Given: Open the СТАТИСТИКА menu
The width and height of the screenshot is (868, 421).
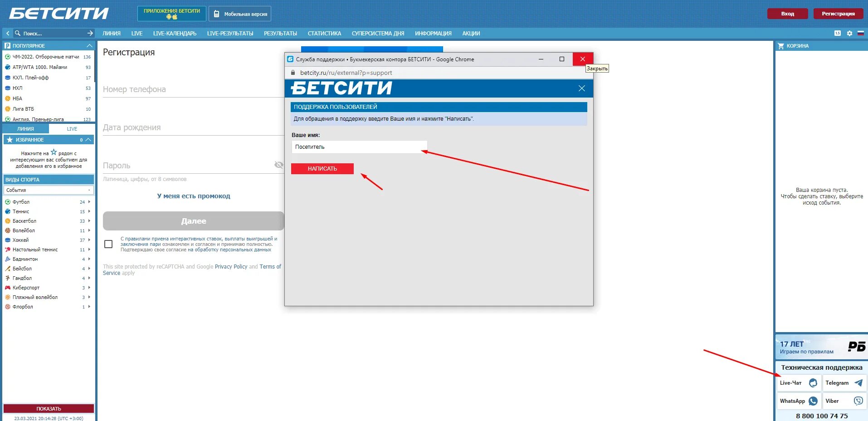Looking at the screenshot, I should click(324, 33).
